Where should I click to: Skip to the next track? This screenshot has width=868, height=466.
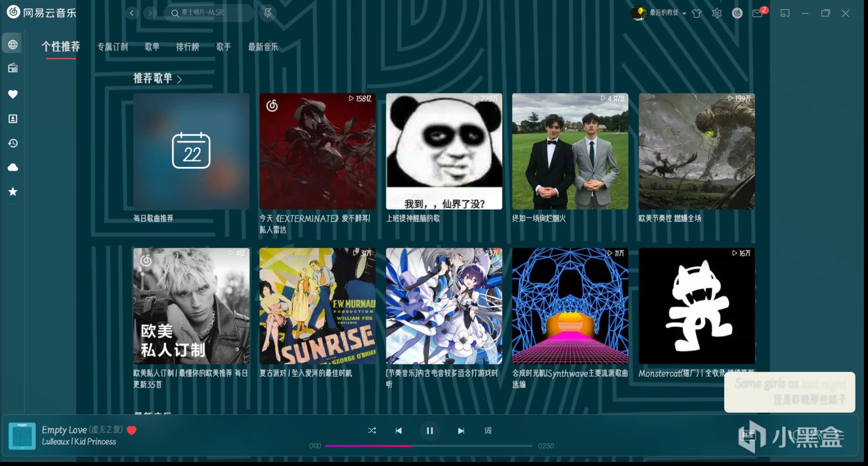(x=461, y=431)
